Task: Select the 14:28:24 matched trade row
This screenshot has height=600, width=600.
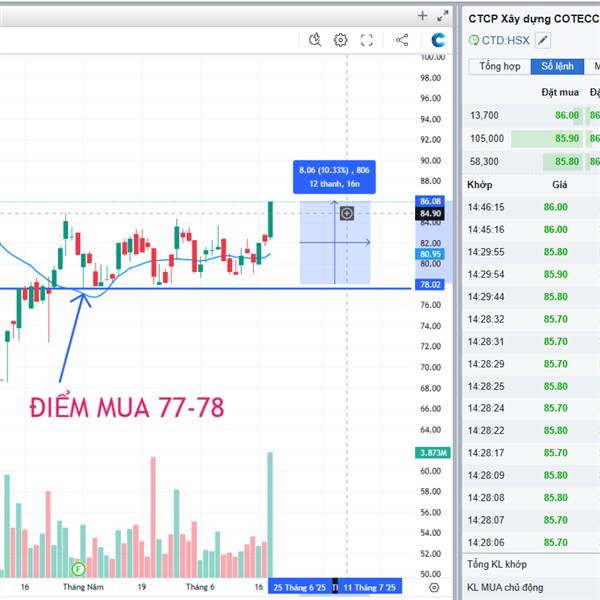Action: pos(531,408)
